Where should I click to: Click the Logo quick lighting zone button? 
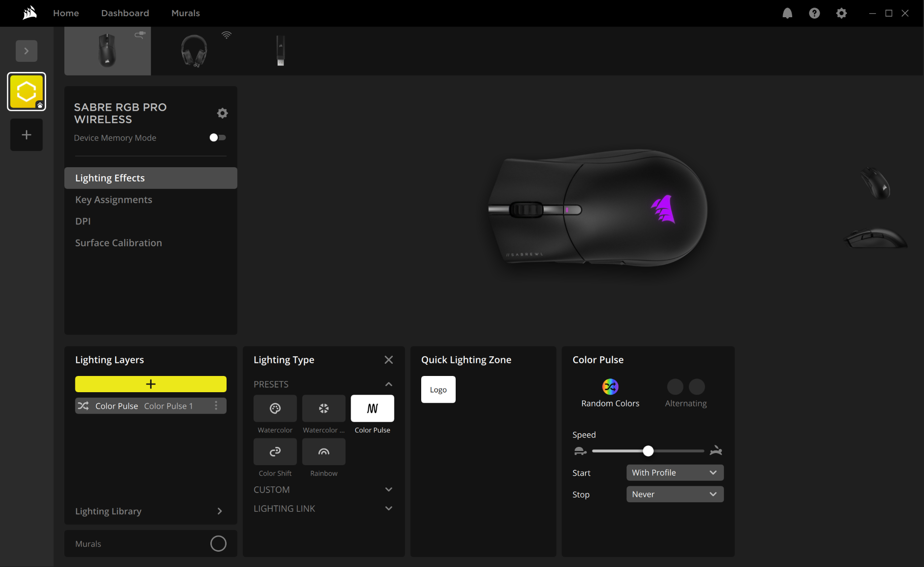(438, 389)
